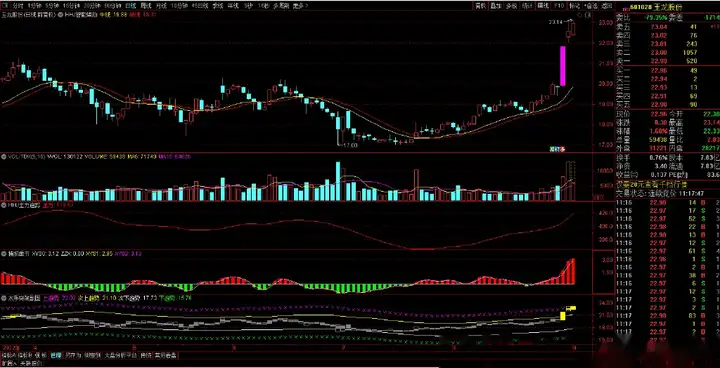Expand the 扩展 panel at the bottom left
Viewport: 720px width, 368px height.
[8, 363]
